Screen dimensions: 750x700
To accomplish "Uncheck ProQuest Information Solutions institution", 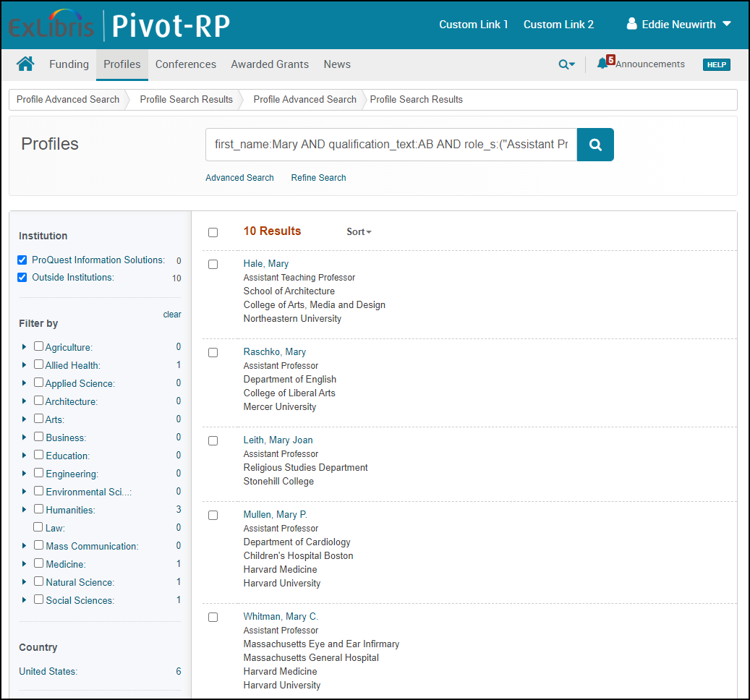I will (22, 260).
